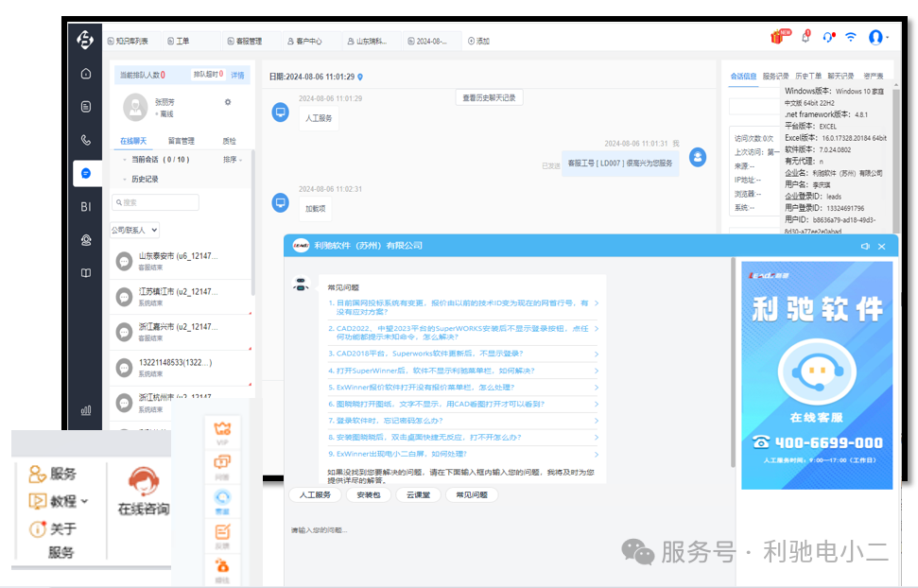This screenshot has width=918, height=588.
Task: Click the 云课堂 quick button
Action: [x=418, y=494]
